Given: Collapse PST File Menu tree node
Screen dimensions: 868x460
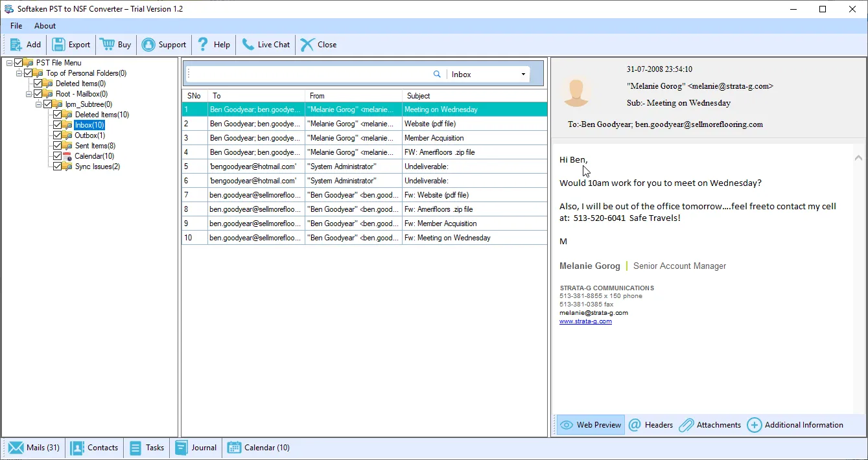Looking at the screenshot, I should pyautogui.click(x=9, y=63).
